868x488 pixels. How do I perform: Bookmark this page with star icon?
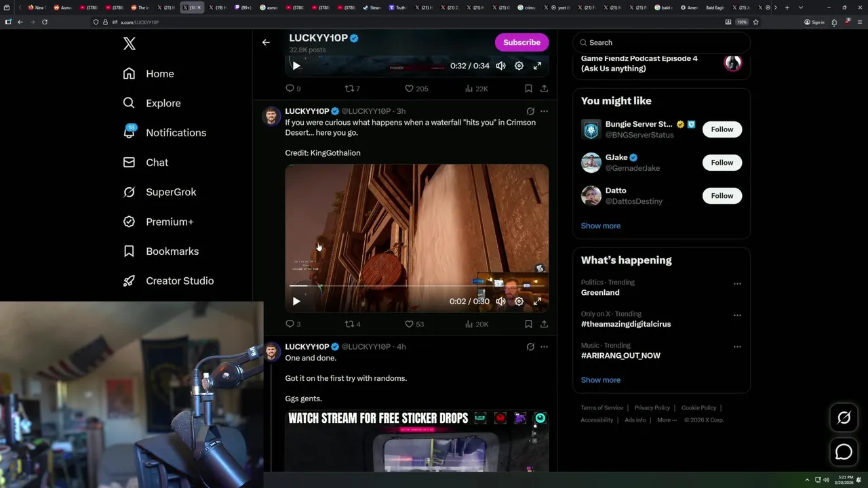(x=755, y=22)
